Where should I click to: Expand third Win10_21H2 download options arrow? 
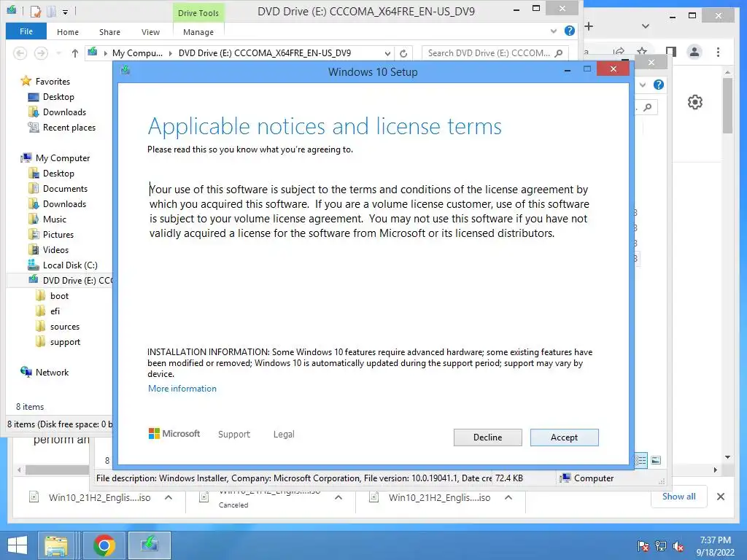coord(508,497)
